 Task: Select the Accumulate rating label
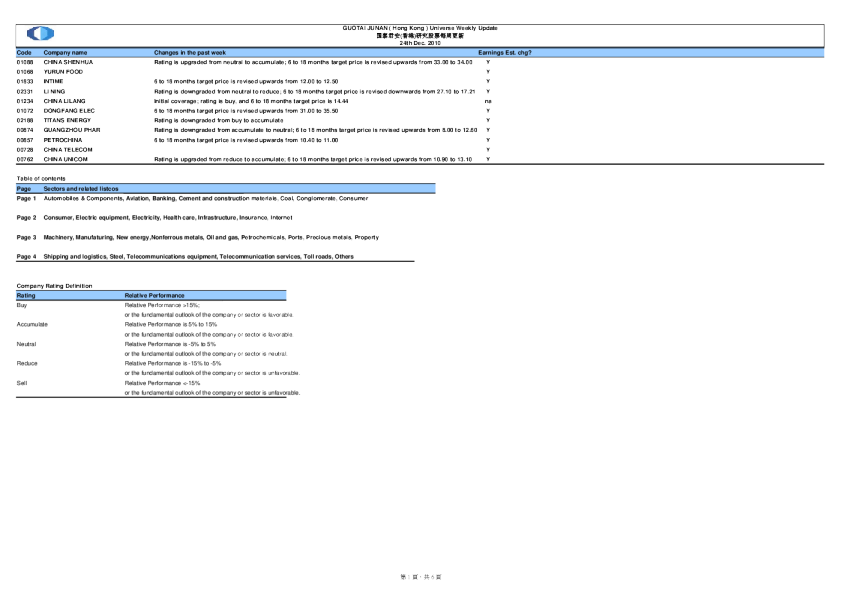point(33,324)
